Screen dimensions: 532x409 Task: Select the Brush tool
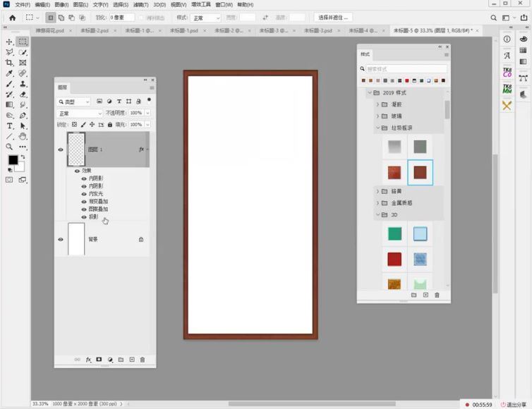point(9,84)
